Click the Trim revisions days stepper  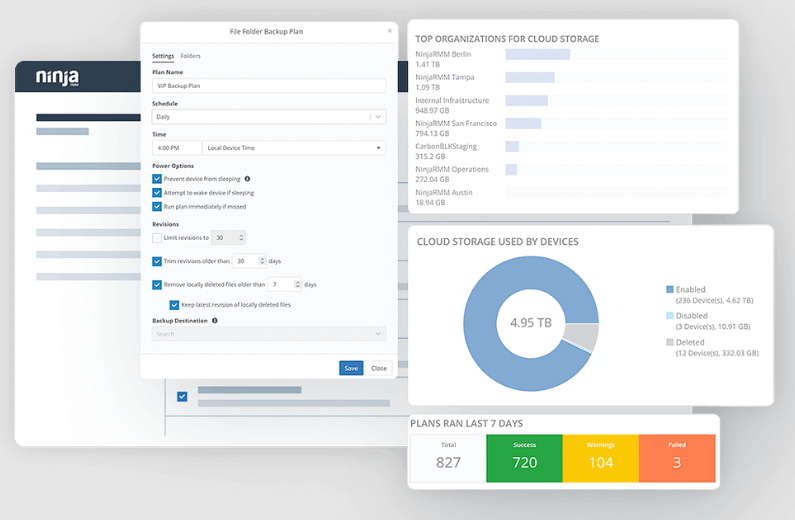click(262, 261)
